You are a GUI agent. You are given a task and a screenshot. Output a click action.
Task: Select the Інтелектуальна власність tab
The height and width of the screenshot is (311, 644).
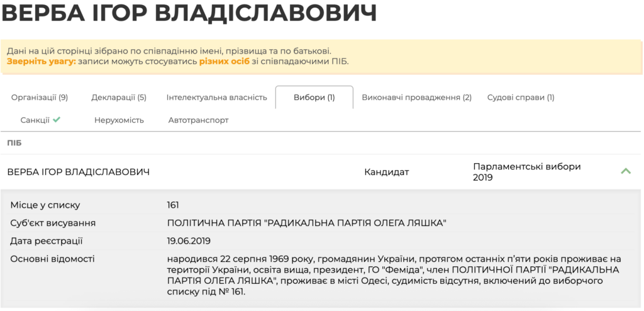tap(216, 98)
